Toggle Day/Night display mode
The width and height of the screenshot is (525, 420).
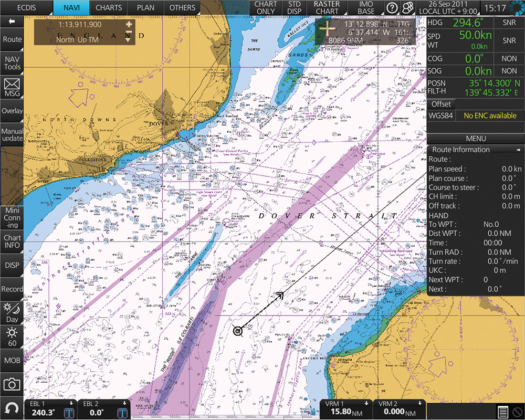(12, 311)
